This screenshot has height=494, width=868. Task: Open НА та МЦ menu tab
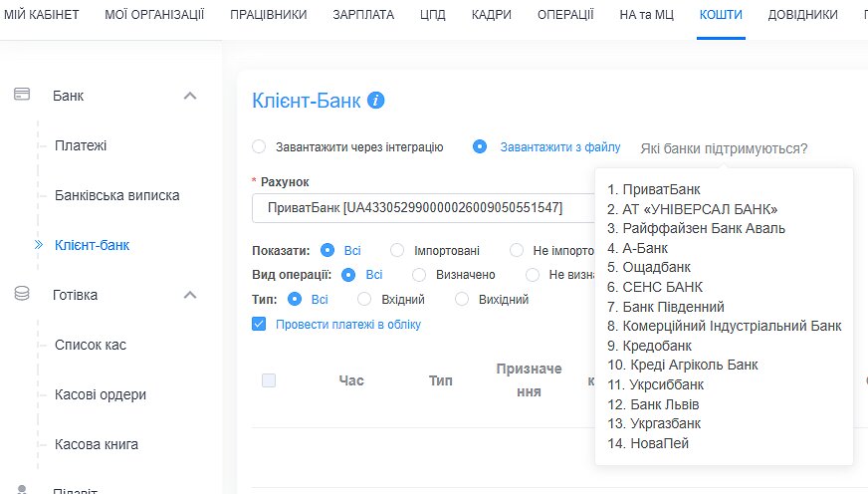647,14
